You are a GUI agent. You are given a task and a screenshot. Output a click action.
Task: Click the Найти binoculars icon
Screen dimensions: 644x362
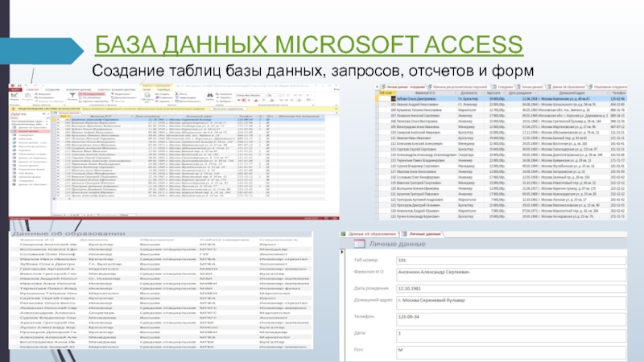[x=210, y=95]
